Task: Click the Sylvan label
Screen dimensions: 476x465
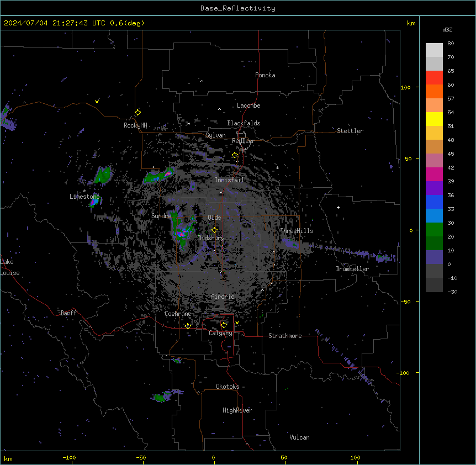Action: point(215,135)
